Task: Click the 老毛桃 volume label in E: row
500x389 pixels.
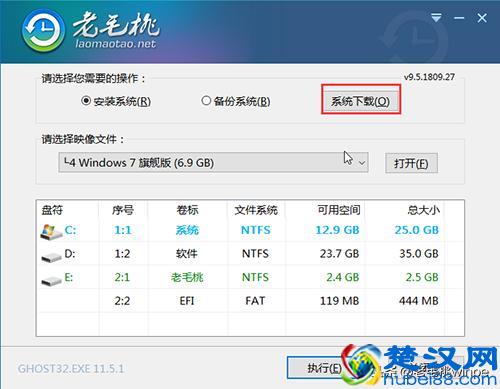Action: [187, 277]
